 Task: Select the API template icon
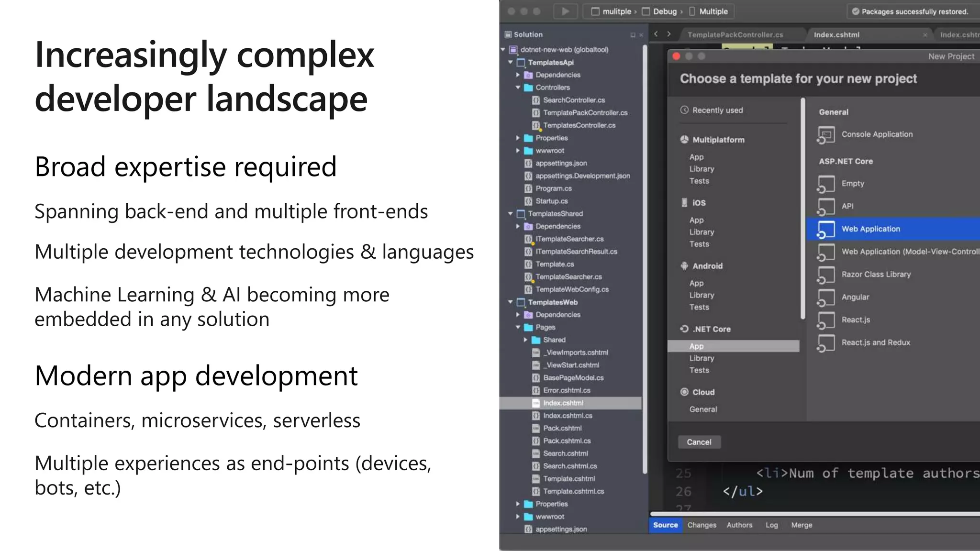pos(826,207)
